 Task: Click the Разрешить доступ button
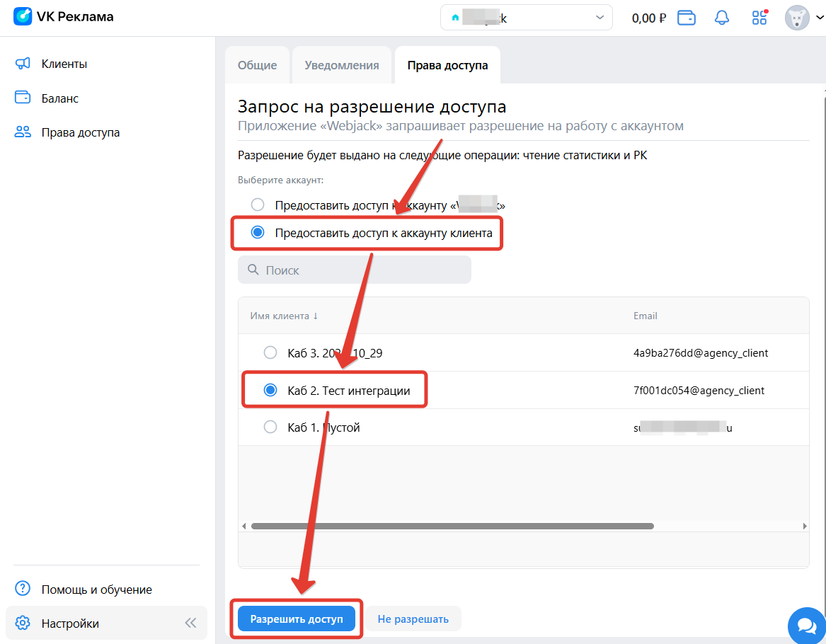click(x=297, y=619)
